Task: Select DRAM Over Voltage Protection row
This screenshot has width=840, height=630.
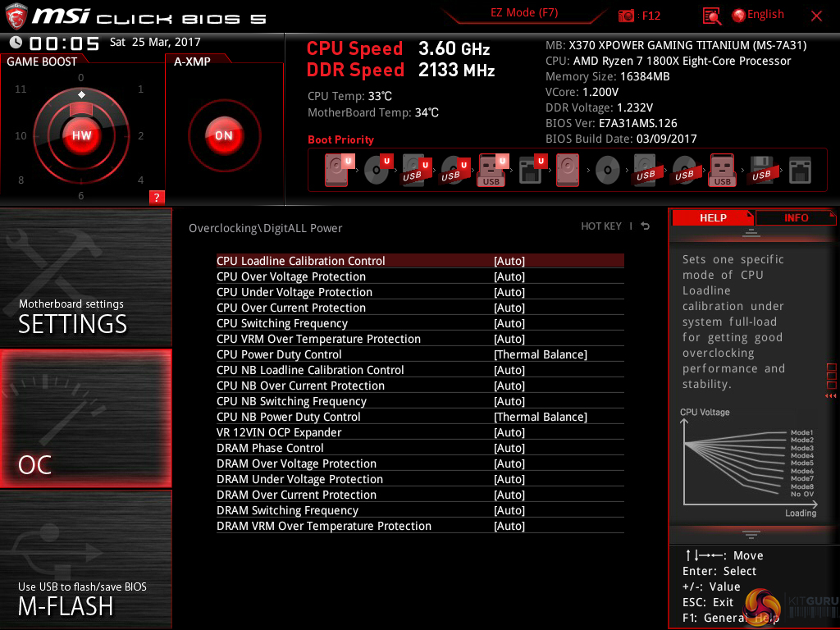Action: click(420, 463)
